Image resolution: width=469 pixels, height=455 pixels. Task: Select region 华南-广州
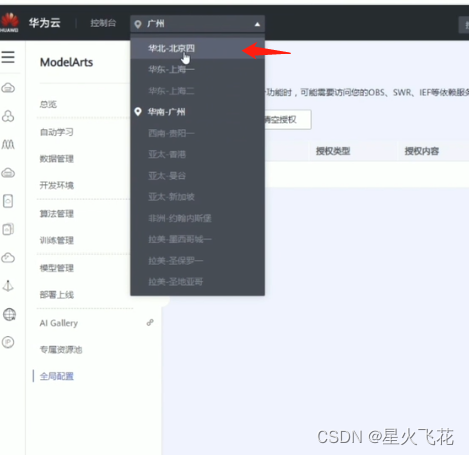[197, 112]
